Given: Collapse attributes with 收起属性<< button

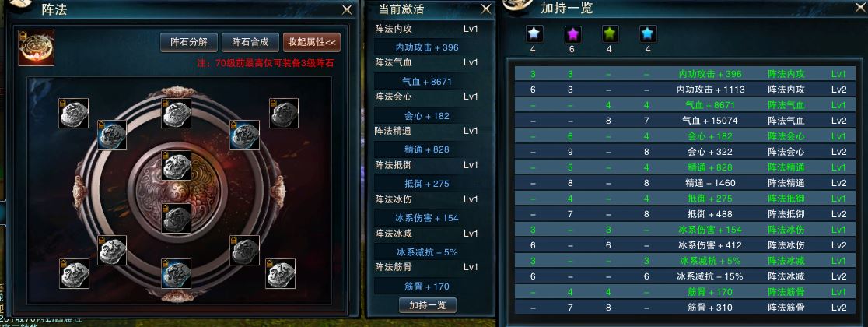Looking at the screenshot, I should coord(312,42).
